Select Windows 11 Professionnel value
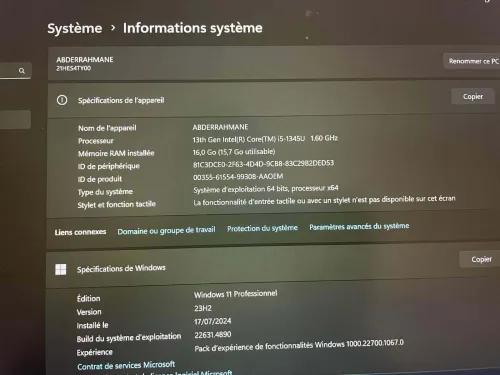The height and width of the screenshot is (375, 500). click(236, 294)
